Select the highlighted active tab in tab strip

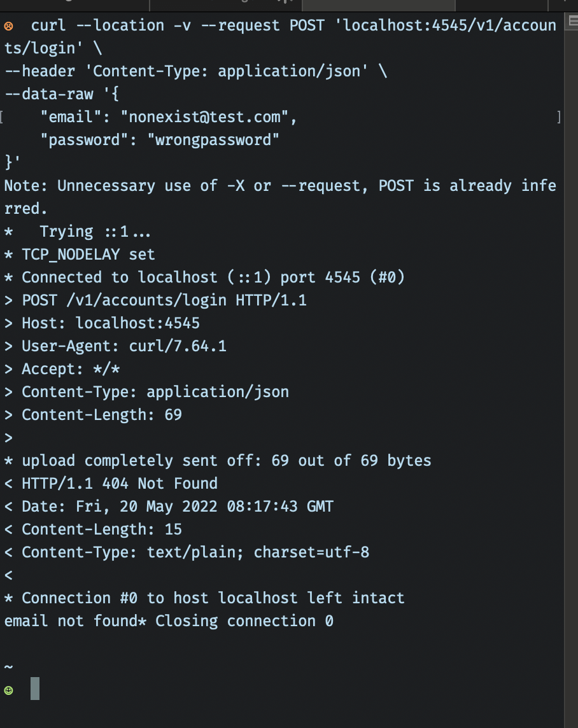(x=378, y=5)
